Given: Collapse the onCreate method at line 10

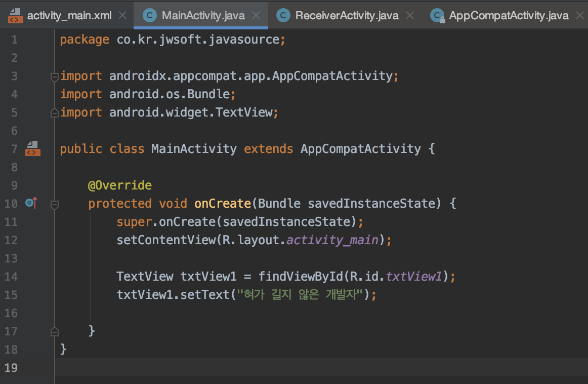Looking at the screenshot, I should pos(54,205).
